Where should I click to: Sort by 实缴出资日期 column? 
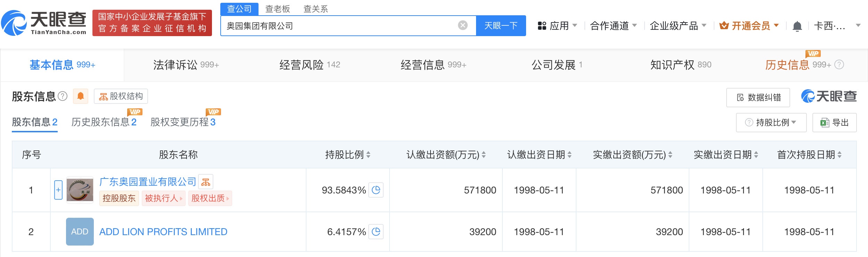click(x=756, y=155)
